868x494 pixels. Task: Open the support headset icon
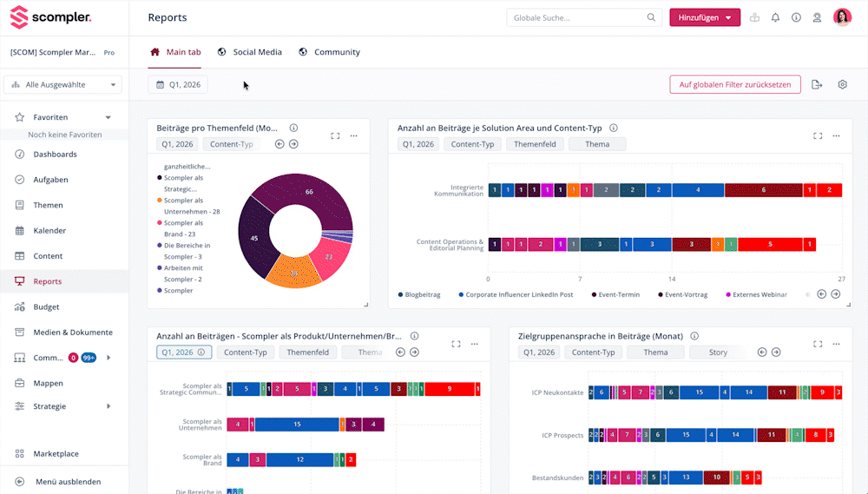(x=817, y=17)
